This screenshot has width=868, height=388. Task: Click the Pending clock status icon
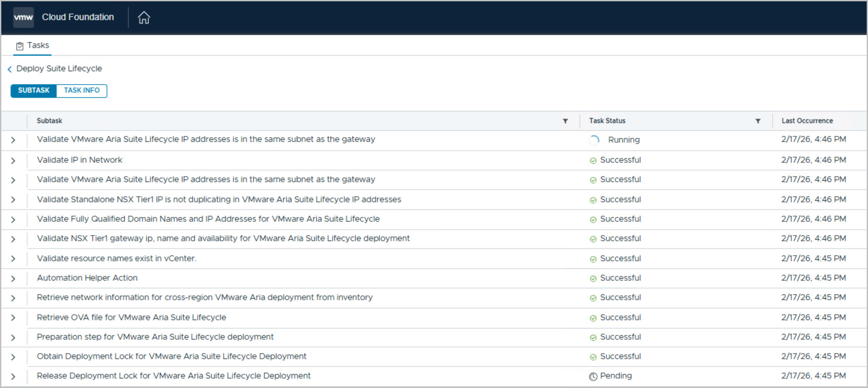(x=593, y=376)
